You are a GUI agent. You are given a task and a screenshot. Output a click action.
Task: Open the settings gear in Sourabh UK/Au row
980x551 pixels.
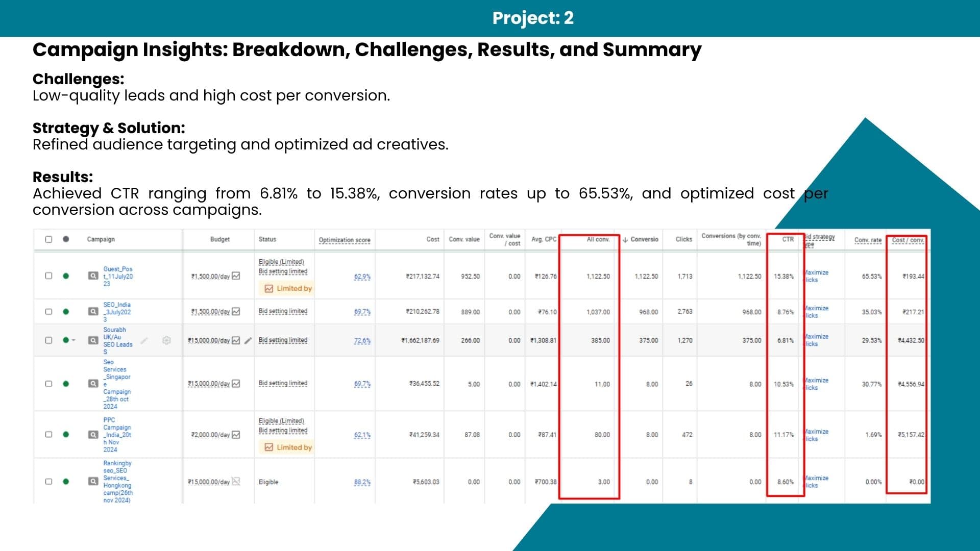[166, 340]
